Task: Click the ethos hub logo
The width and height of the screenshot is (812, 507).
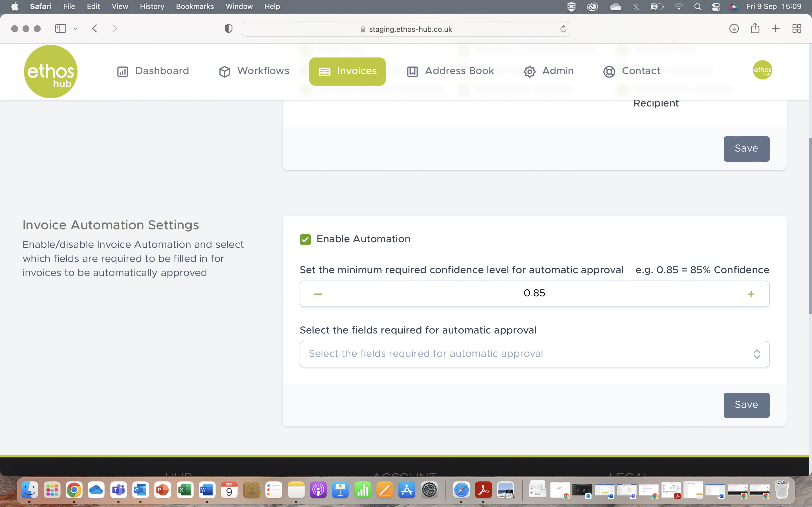Action: pos(51,72)
